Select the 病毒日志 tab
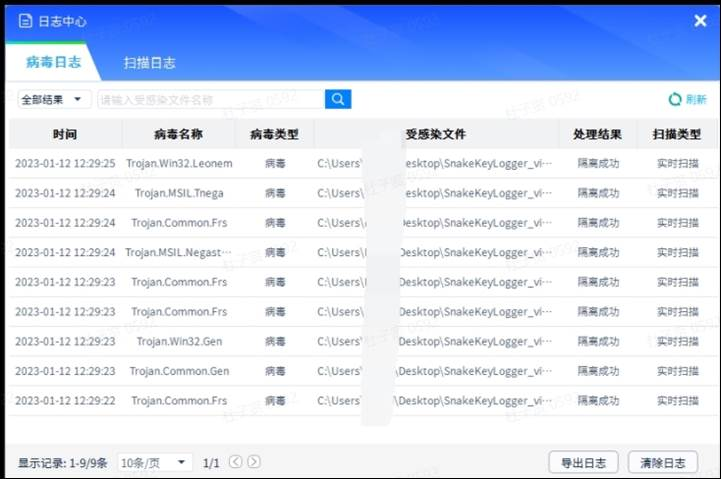 click(52, 62)
